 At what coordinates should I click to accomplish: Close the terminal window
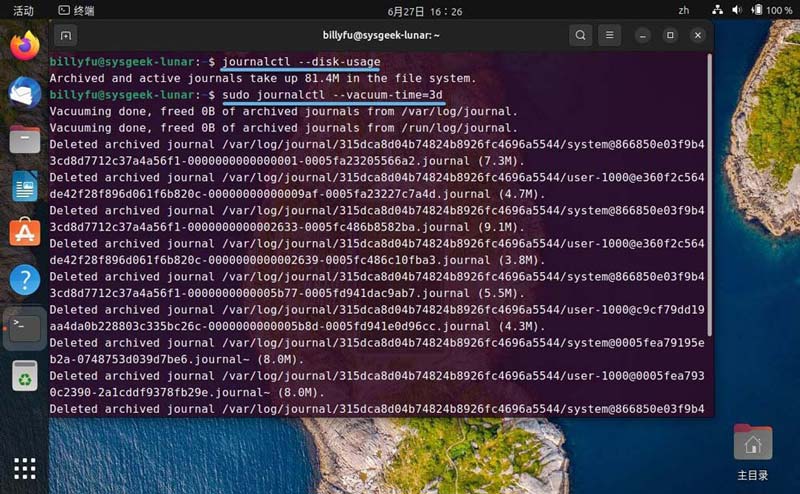(x=698, y=35)
